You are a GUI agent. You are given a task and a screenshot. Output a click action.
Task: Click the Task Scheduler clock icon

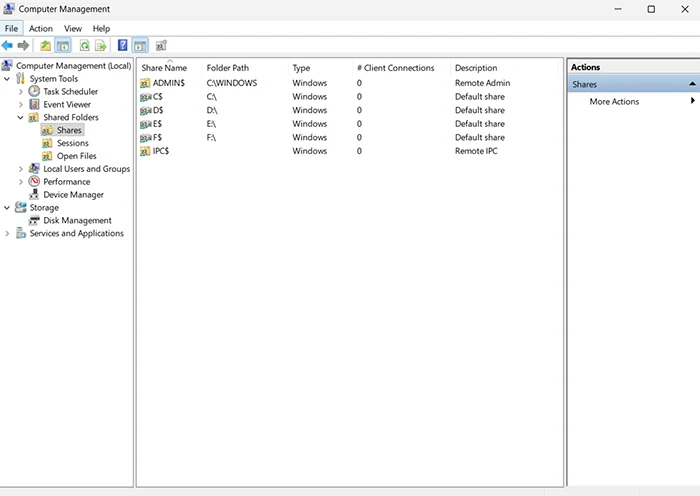(34, 91)
